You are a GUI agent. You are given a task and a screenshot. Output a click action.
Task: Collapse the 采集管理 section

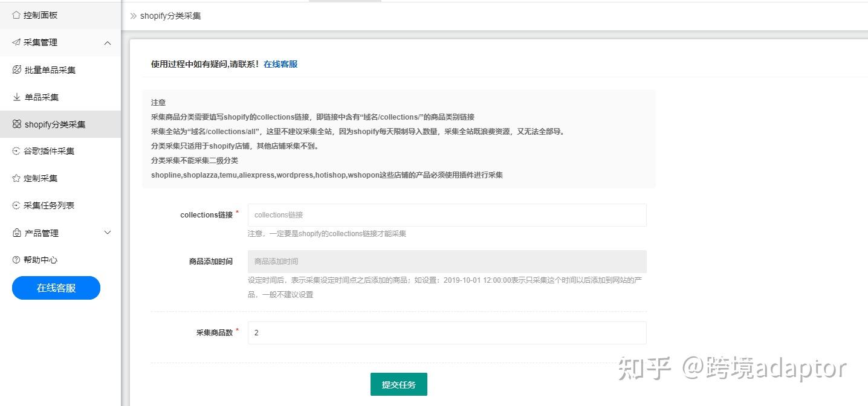click(x=107, y=43)
